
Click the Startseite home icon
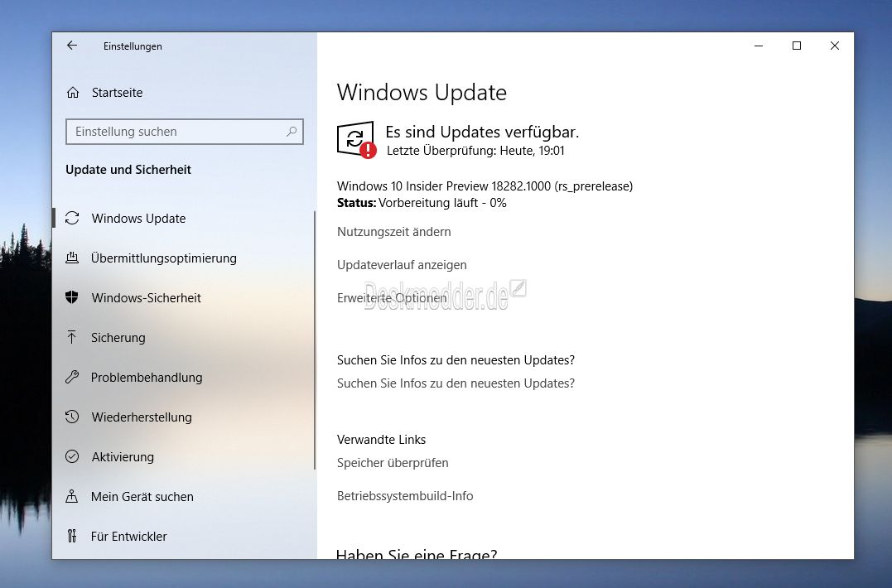pos(73,92)
